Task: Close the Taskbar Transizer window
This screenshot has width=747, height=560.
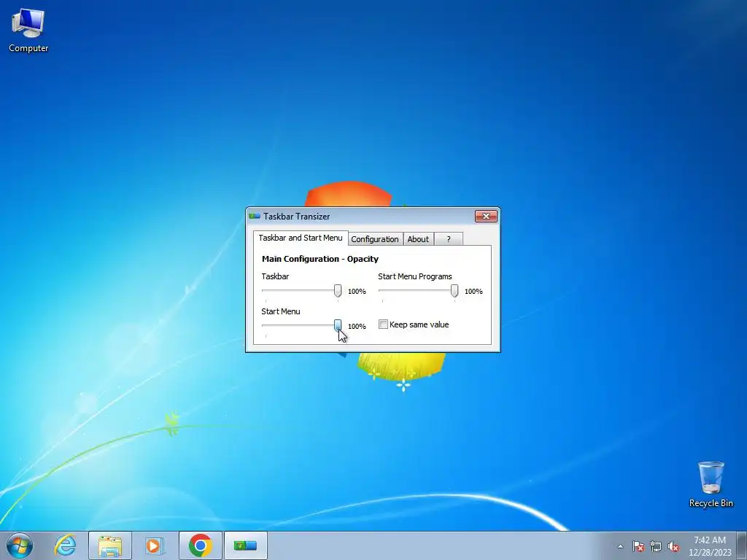Action: coord(486,216)
